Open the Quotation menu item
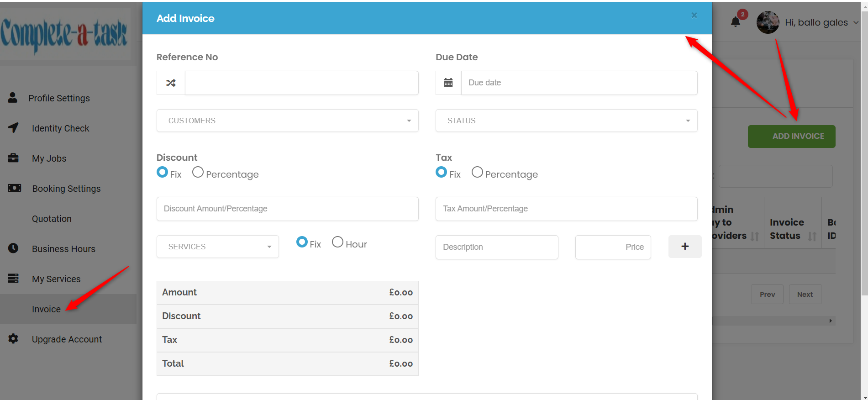 point(52,219)
